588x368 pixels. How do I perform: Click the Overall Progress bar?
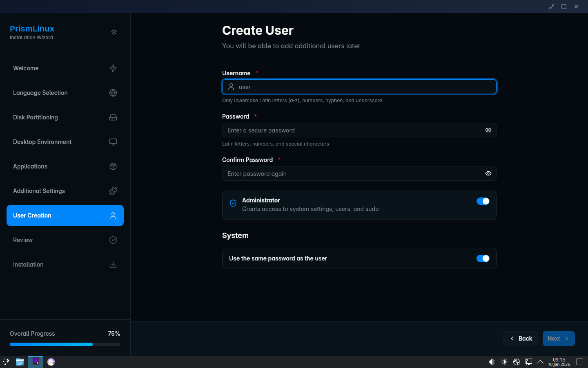point(65,344)
